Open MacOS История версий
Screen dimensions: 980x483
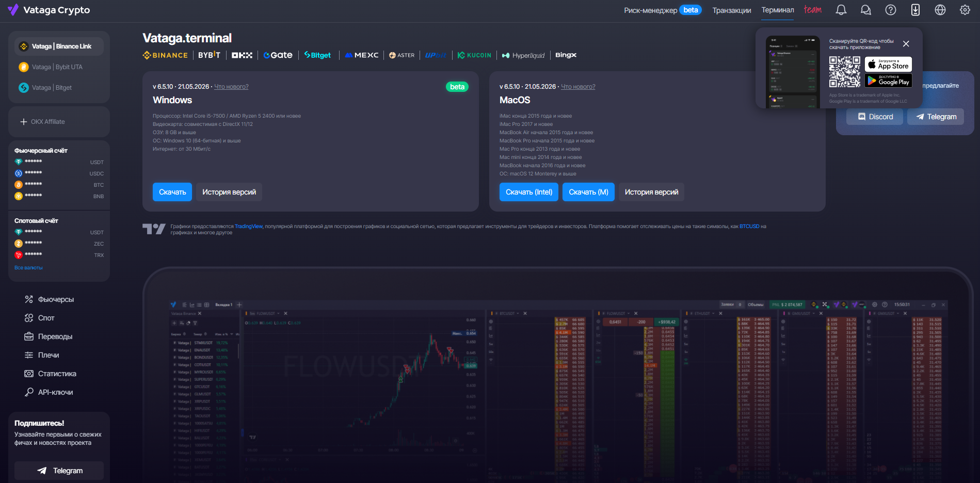click(651, 192)
